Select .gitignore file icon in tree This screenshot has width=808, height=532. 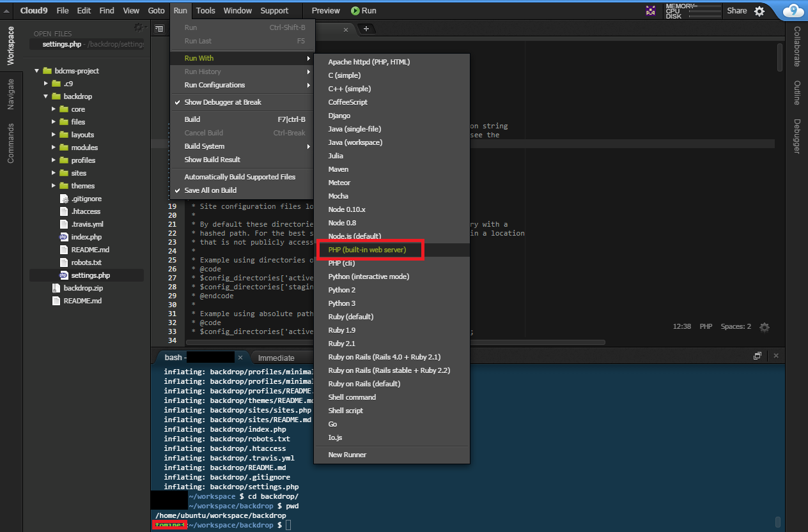coord(63,199)
